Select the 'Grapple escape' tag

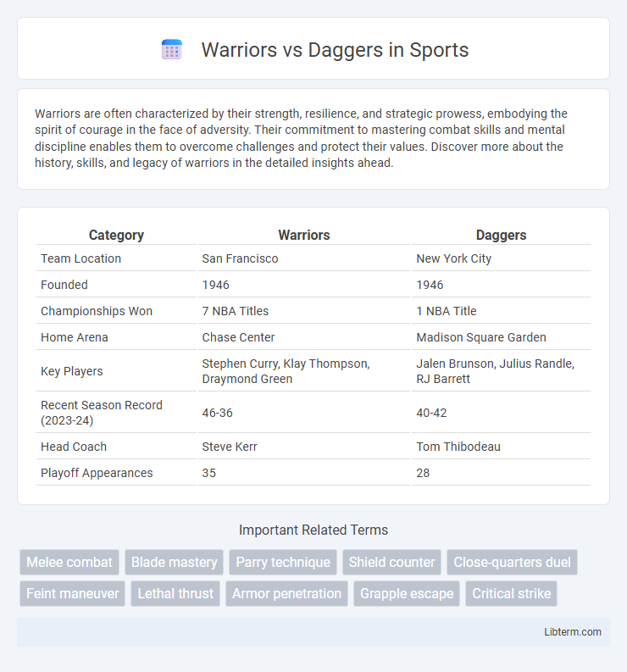[x=407, y=593]
